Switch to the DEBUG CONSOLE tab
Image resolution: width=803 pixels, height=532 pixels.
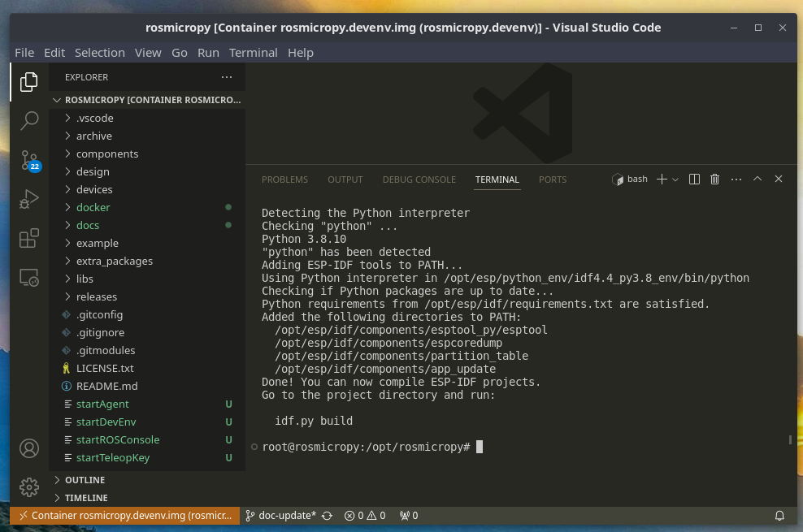coord(419,179)
